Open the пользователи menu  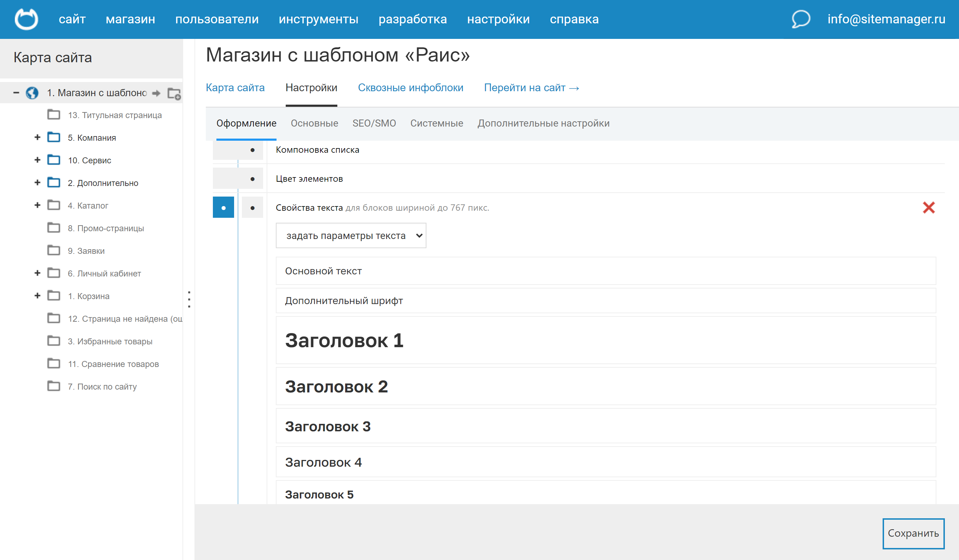[217, 19]
